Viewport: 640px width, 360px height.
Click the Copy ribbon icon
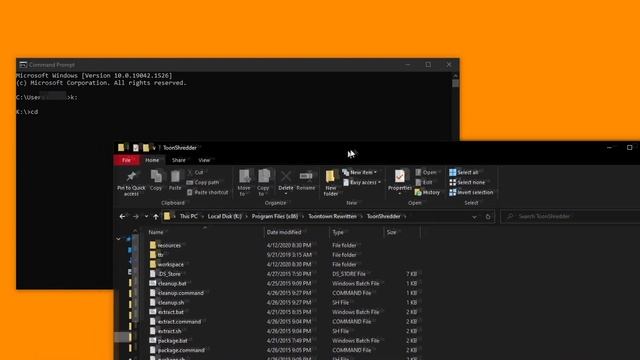click(x=156, y=176)
